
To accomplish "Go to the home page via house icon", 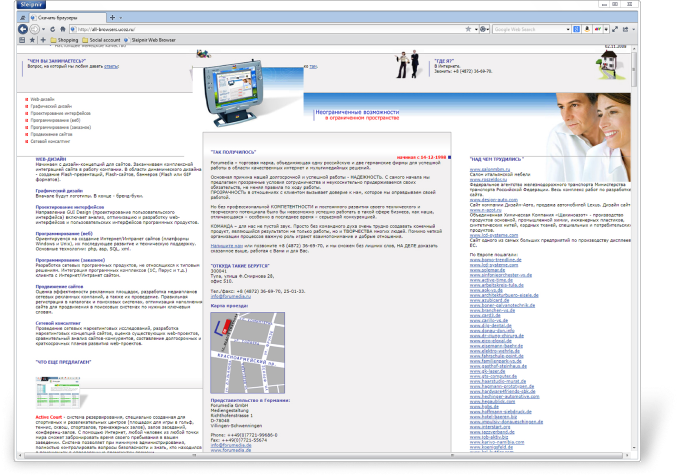I will [x=63, y=29].
